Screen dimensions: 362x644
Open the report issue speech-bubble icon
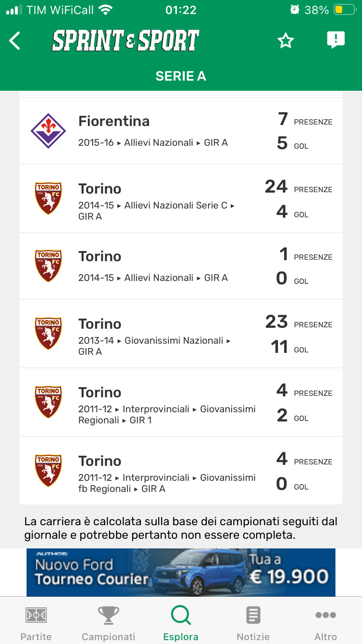tap(335, 40)
